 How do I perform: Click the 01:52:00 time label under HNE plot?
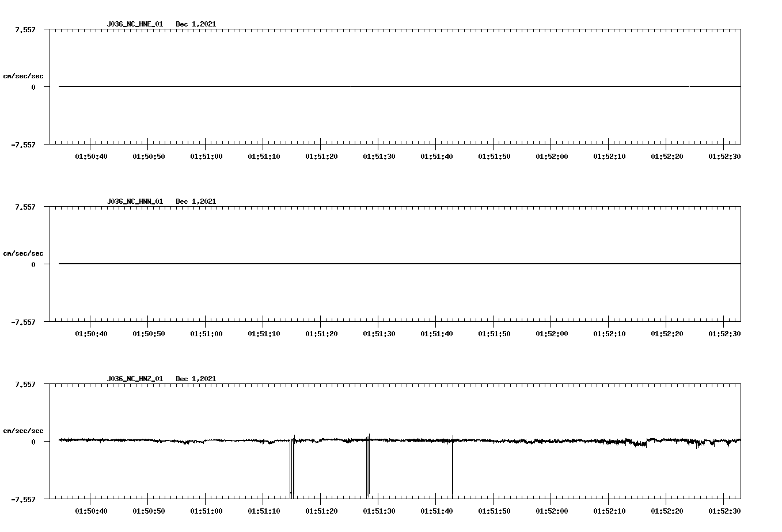[552, 157]
